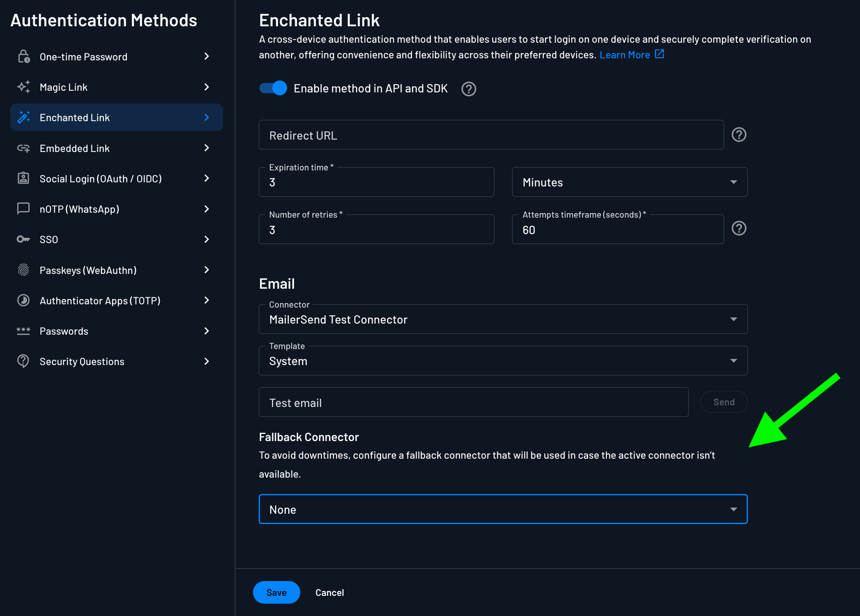Click the Cancel button
Screen dimensions: 860x616
tap(329, 593)
